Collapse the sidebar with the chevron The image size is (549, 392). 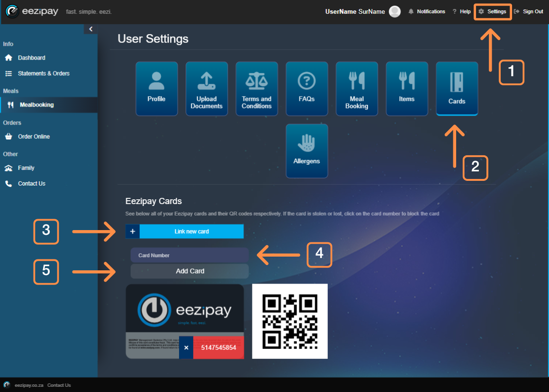point(90,29)
